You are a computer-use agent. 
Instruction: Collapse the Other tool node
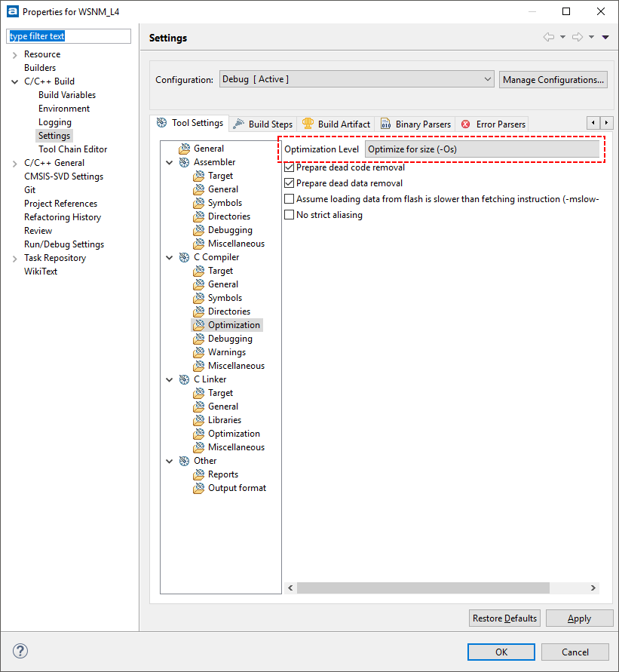coord(170,461)
